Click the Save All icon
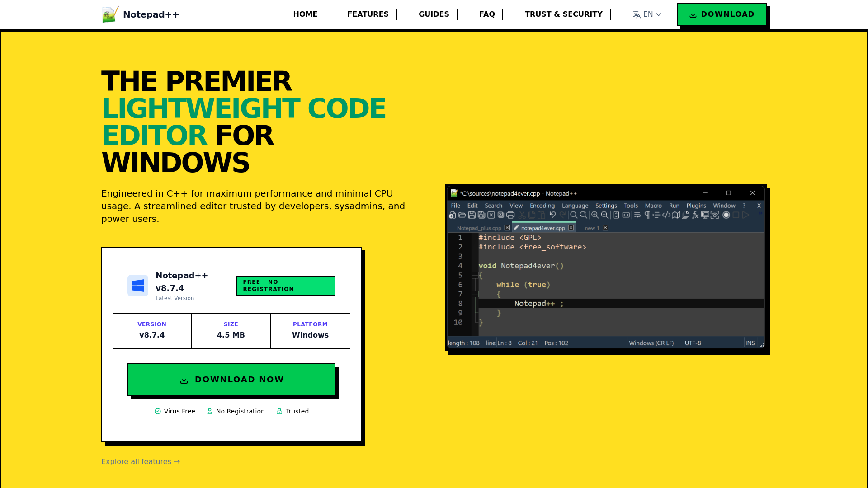Viewport: 868px width, 488px height. [x=481, y=215]
